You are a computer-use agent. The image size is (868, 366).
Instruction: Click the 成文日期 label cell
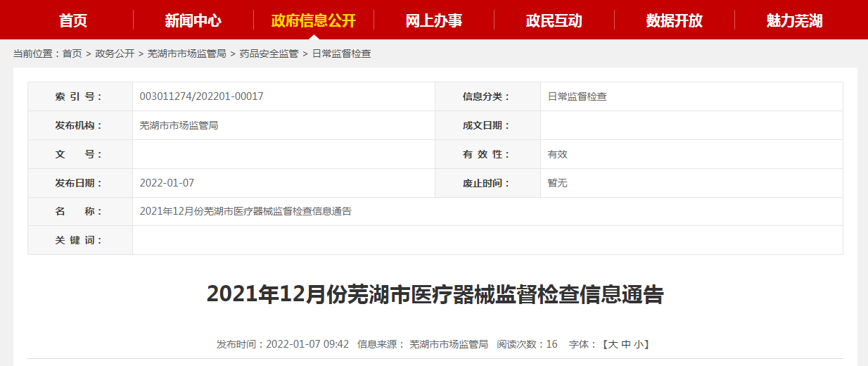[488, 125]
